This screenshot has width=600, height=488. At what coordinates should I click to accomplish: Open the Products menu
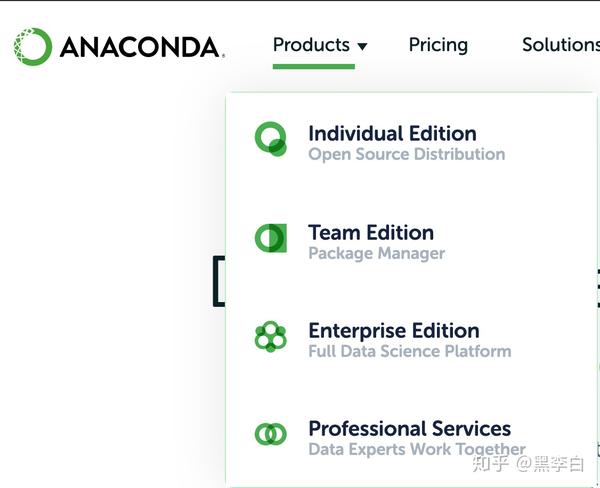[311, 45]
